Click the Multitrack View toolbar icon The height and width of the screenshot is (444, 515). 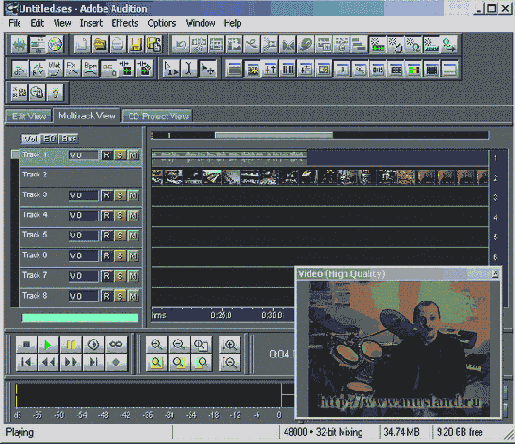(37, 44)
